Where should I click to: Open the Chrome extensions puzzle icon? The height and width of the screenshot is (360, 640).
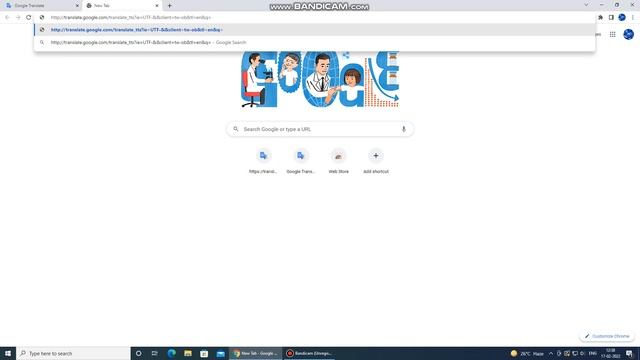pyautogui.click(x=600, y=18)
